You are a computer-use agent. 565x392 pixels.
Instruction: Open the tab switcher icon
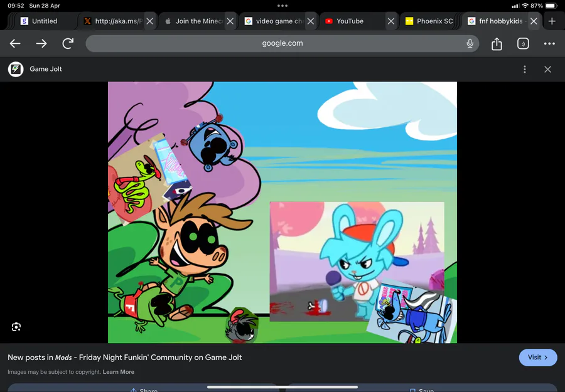(523, 43)
